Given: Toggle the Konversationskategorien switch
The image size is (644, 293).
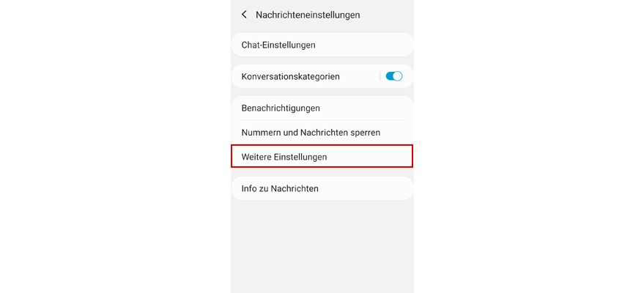Looking at the screenshot, I should click(394, 76).
